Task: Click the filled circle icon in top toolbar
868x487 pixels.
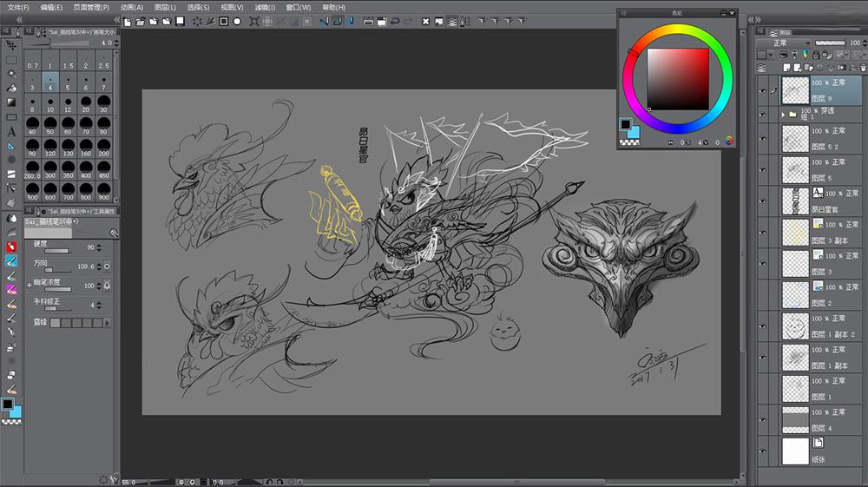Action: 237,22
